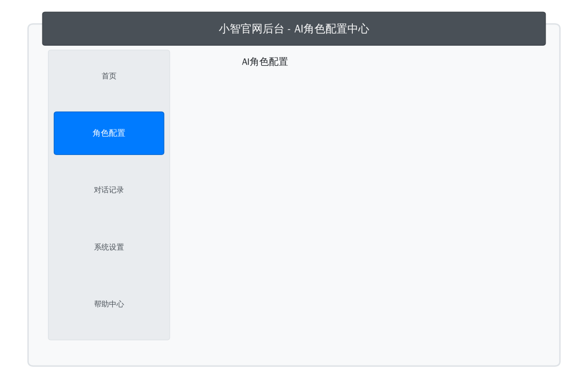Click the AI角色配置 page heading
The height and width of the screenshot is (390, 588).
tap(265, 61)
